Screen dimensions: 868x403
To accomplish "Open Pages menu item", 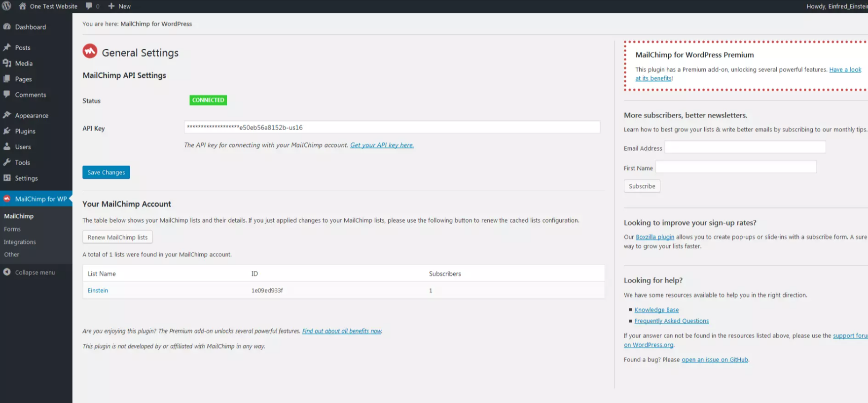I will click(23, 79).
